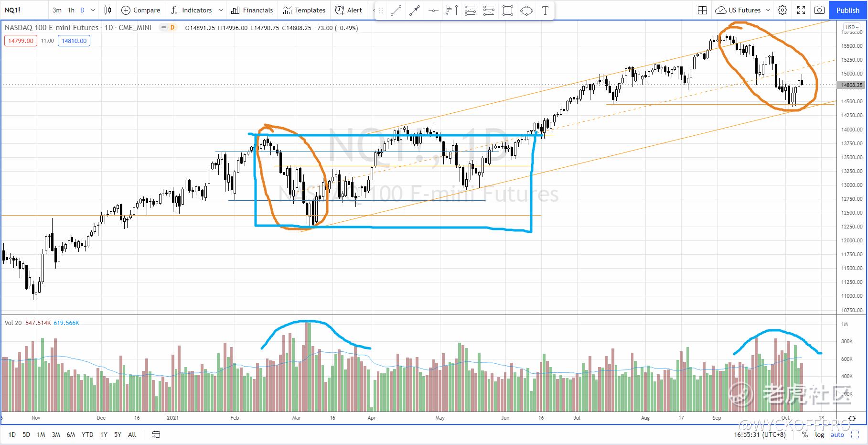868x445 pixels.
Task: Open the chart layout grid selector
Action: tap(702, 10)
